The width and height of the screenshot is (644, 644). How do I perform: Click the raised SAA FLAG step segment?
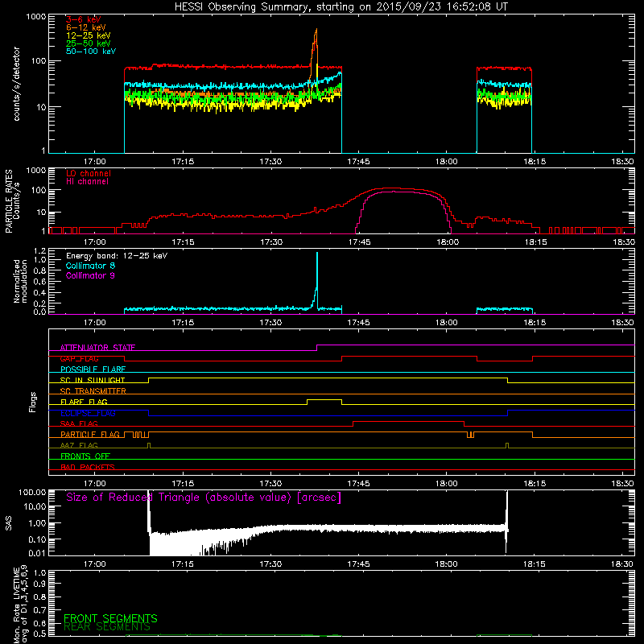point(408,421)
